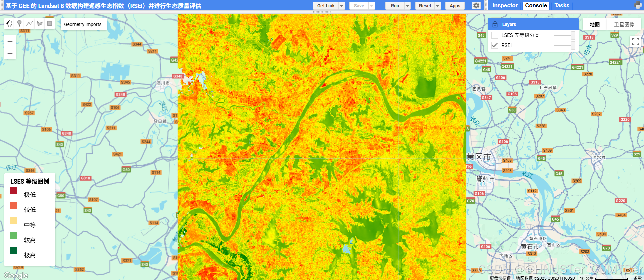Switch to the Inspector tab

click(x=505, y=5)
